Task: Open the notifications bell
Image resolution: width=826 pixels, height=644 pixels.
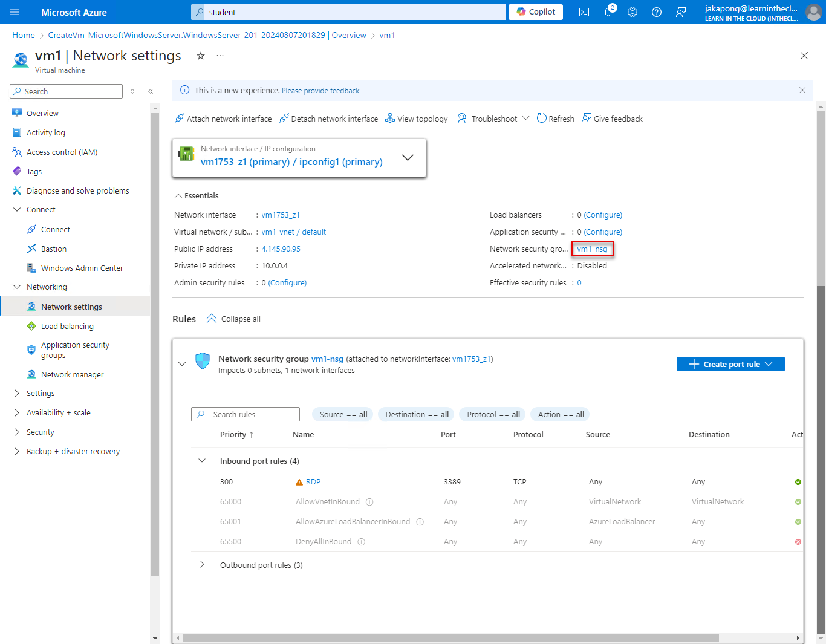Action: pyautogui.click(x=608, y=12)
